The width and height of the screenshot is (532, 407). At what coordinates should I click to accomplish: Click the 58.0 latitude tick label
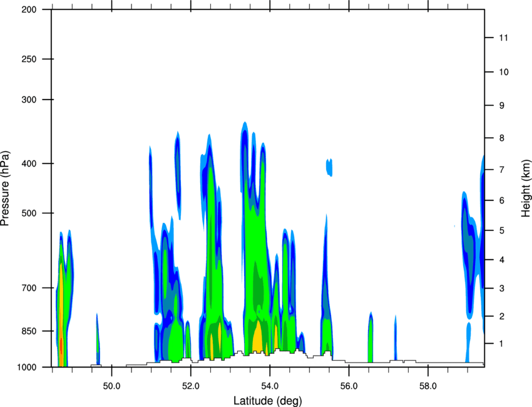428,386
